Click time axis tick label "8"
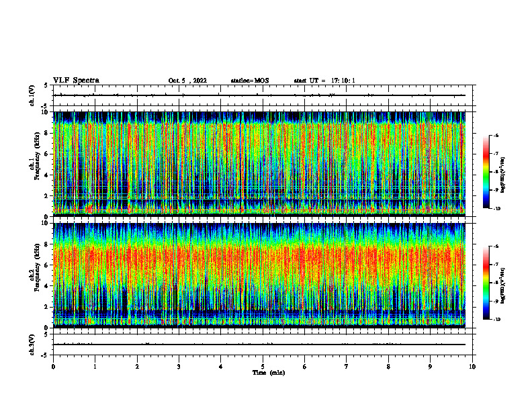532x411 pixels. pyautogui.click(x=388, y=367)
